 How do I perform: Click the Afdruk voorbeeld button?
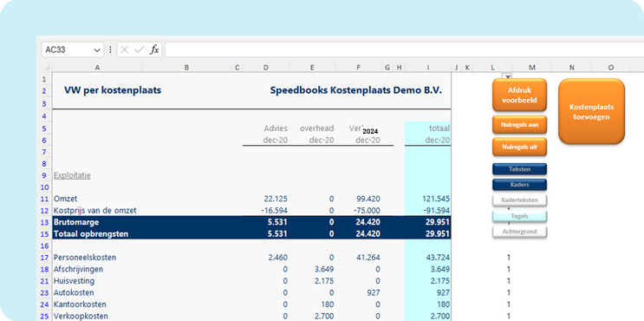click(519, 95)
